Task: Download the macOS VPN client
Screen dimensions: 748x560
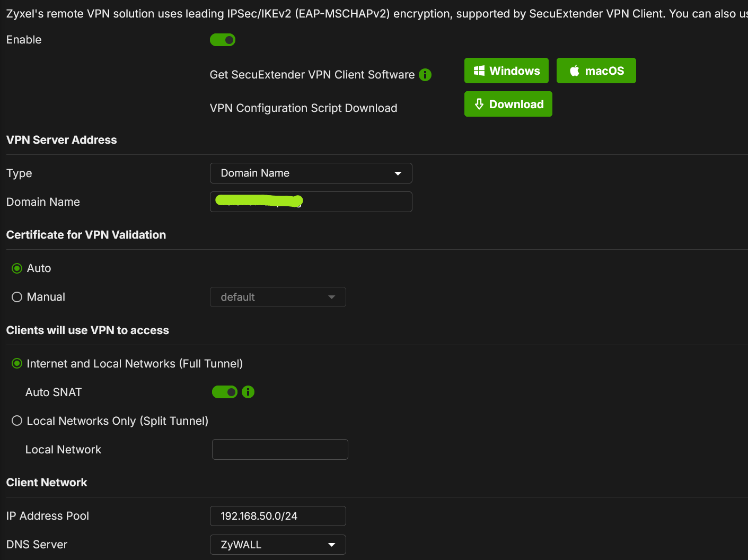Action: [x=596, y=71]
